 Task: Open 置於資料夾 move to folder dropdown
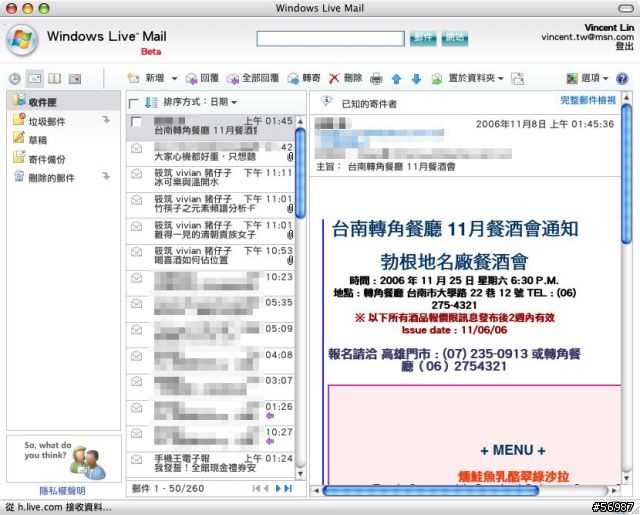pyautogui.click(x=468, y=78)
